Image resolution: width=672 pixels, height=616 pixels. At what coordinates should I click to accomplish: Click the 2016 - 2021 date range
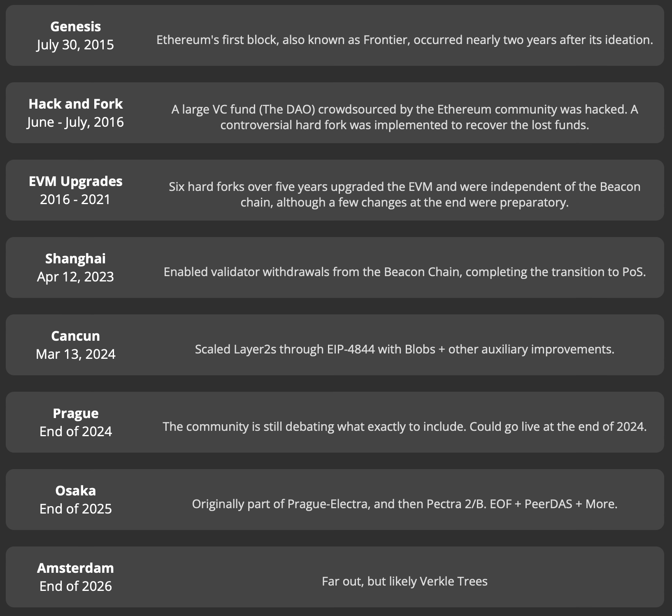(75, 199)
